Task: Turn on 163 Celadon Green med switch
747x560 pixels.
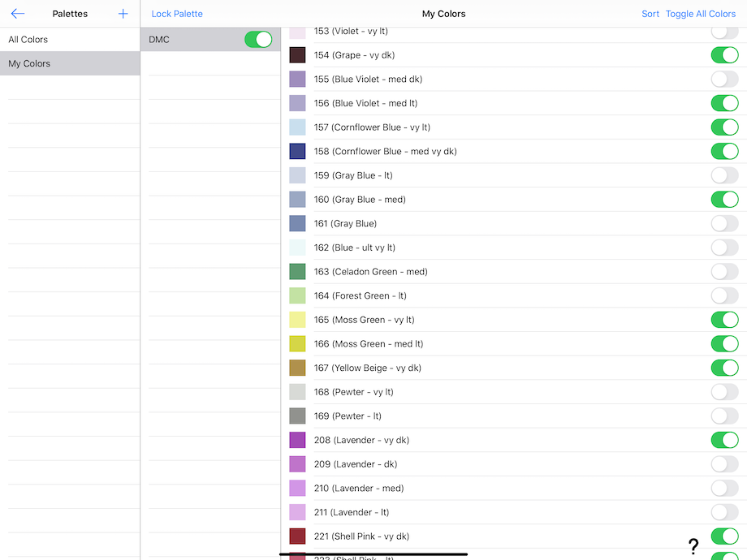Action: coord(724,272)
